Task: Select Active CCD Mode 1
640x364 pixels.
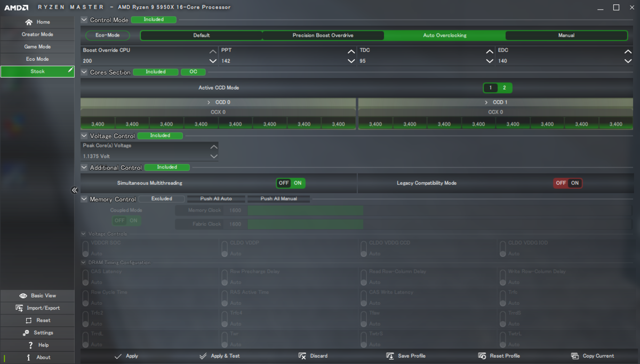Action: tap(491, 88)
